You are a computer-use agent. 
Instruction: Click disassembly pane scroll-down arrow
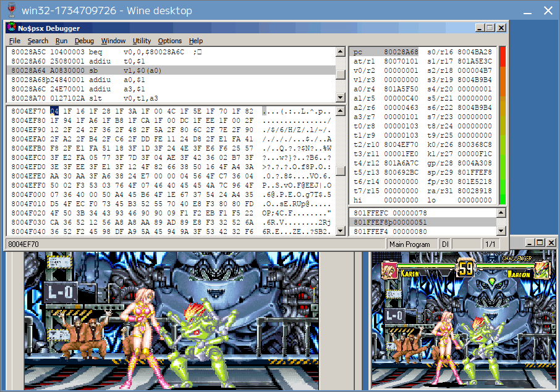341,97
